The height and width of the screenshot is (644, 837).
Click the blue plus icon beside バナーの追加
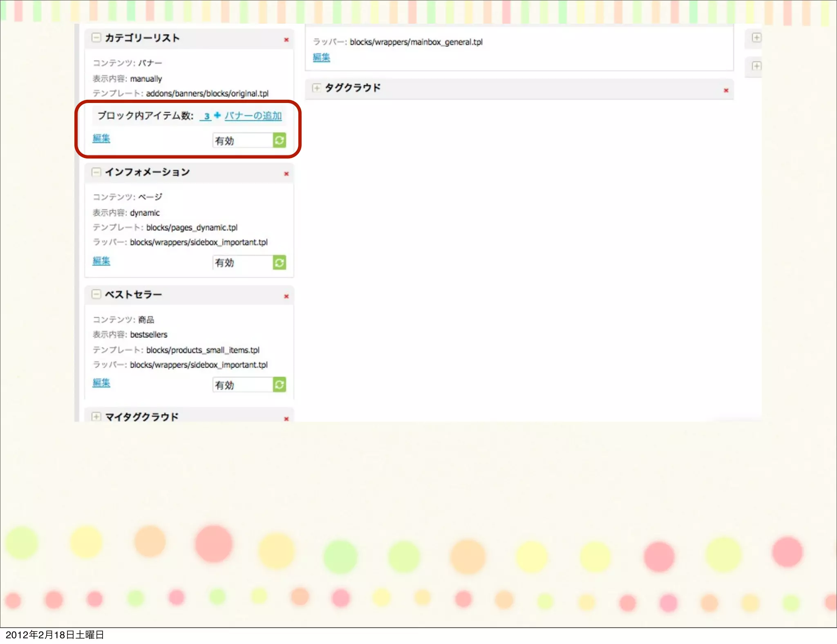217,115
